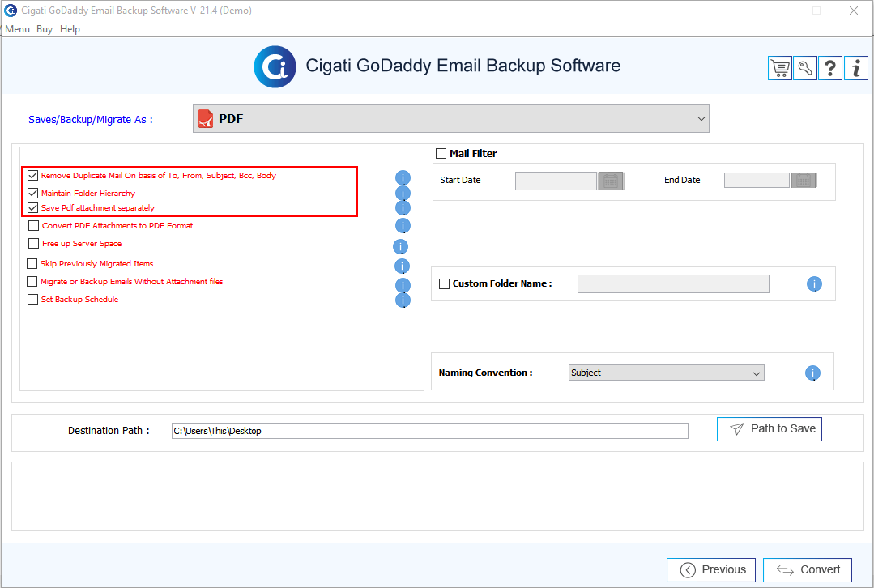Click the Destination Path field

[x=430, y=431]
